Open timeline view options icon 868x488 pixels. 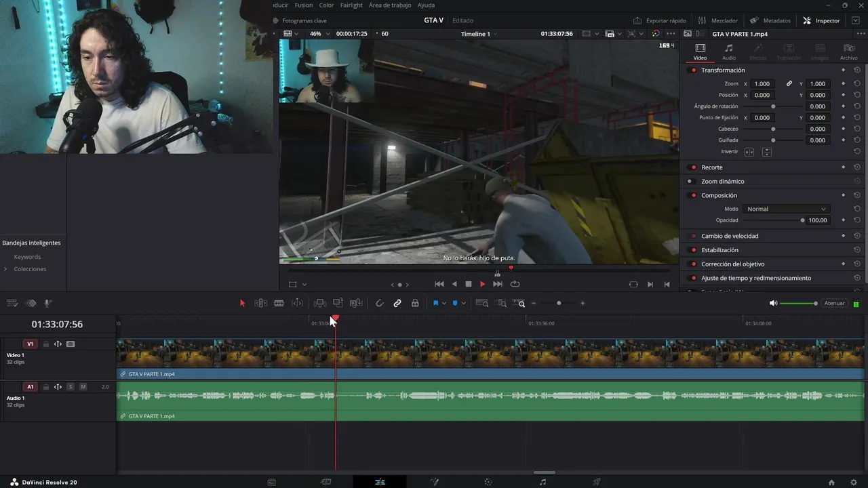[x=12, y=303]
